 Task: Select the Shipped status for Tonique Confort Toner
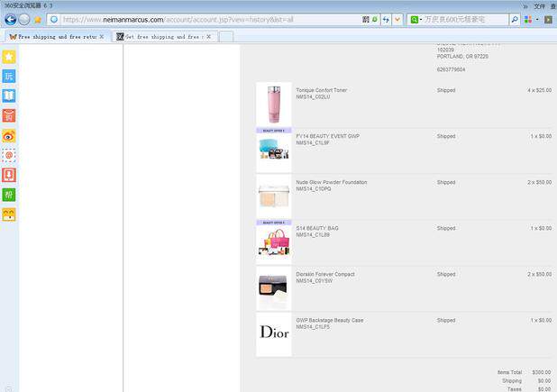pyautogui.click(x=446, y=90)
